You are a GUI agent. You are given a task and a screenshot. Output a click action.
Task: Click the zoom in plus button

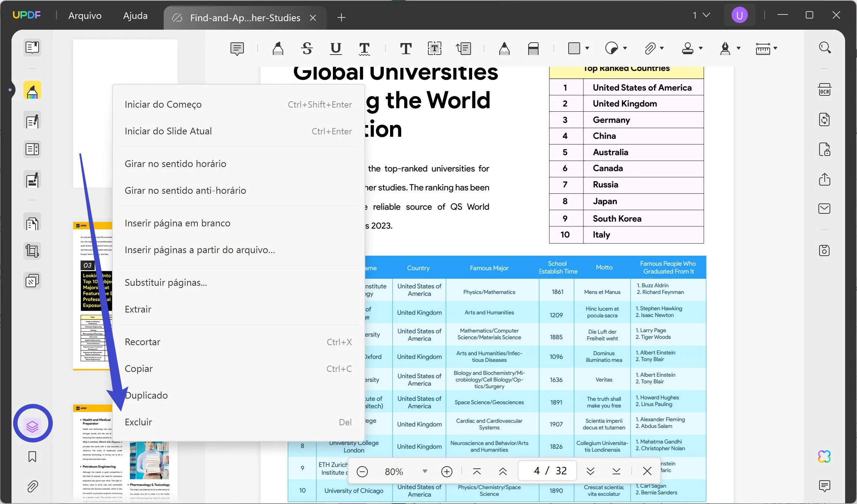(447, 471)
